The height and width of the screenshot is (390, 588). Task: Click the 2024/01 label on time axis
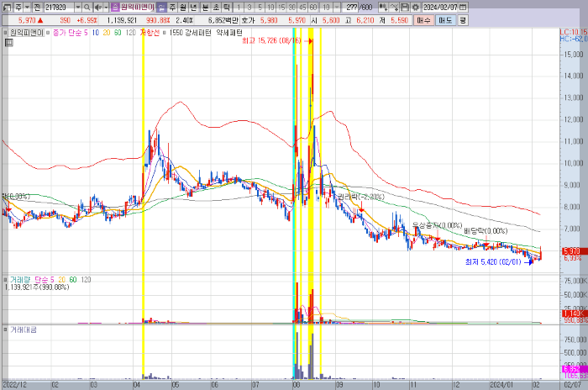pos(501,385)
